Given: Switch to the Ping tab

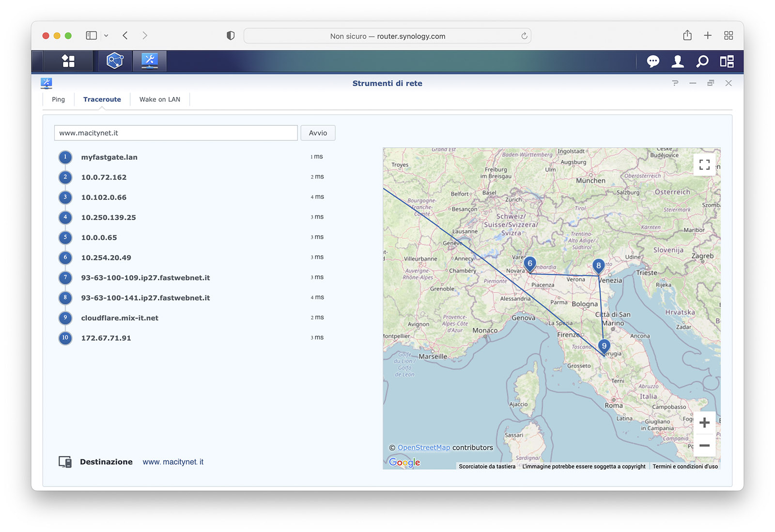Looking at the screenshot, I should pos(58,99).
